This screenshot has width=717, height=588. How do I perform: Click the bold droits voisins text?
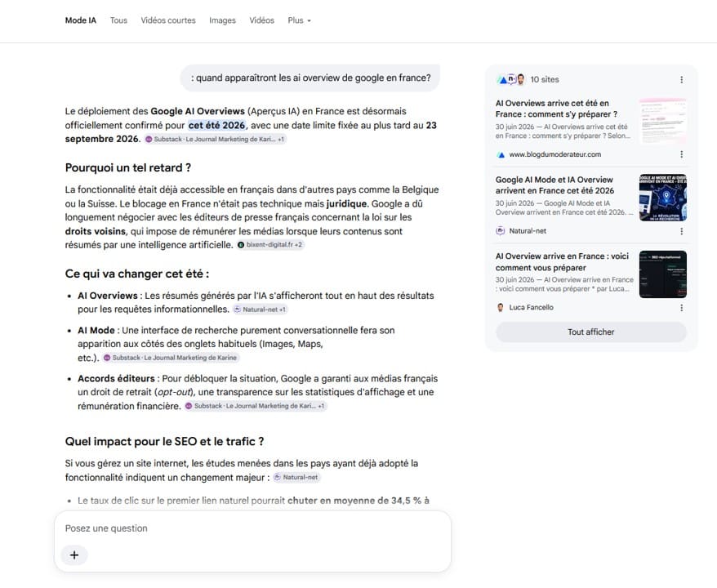95,231
